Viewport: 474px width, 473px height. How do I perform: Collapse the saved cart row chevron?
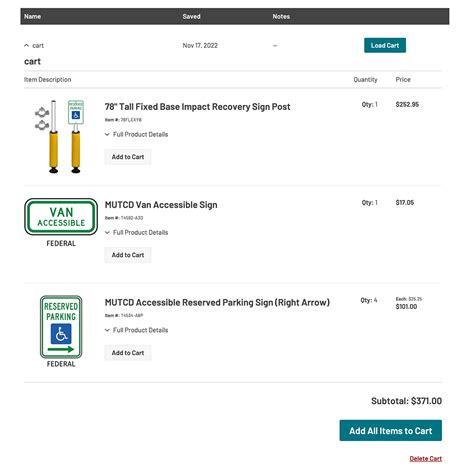pos(27,45)
